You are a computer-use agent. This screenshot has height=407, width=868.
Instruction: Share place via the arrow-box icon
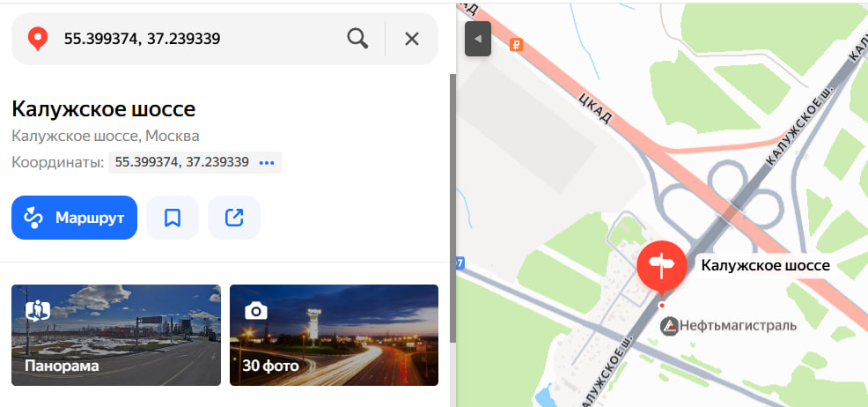click(234, 218)
